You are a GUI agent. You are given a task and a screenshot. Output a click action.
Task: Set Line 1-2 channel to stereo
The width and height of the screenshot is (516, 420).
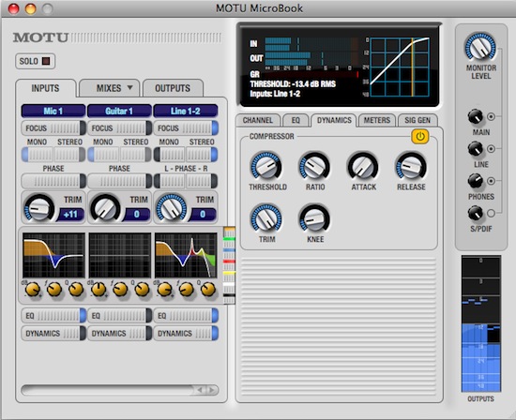[202, 155]
